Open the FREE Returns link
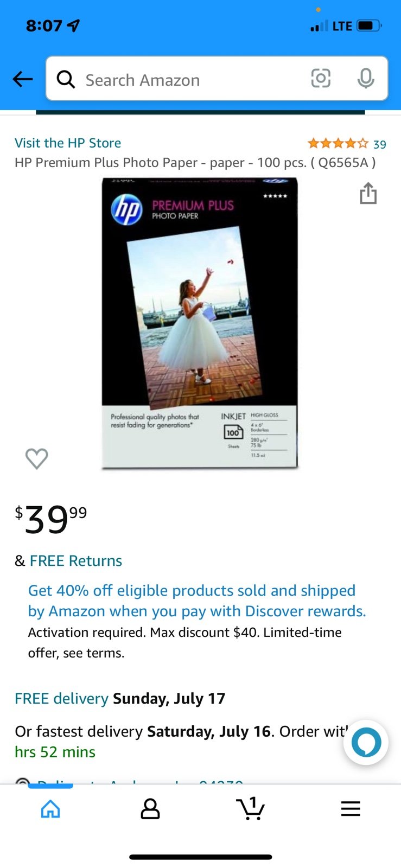 (76, 560)
